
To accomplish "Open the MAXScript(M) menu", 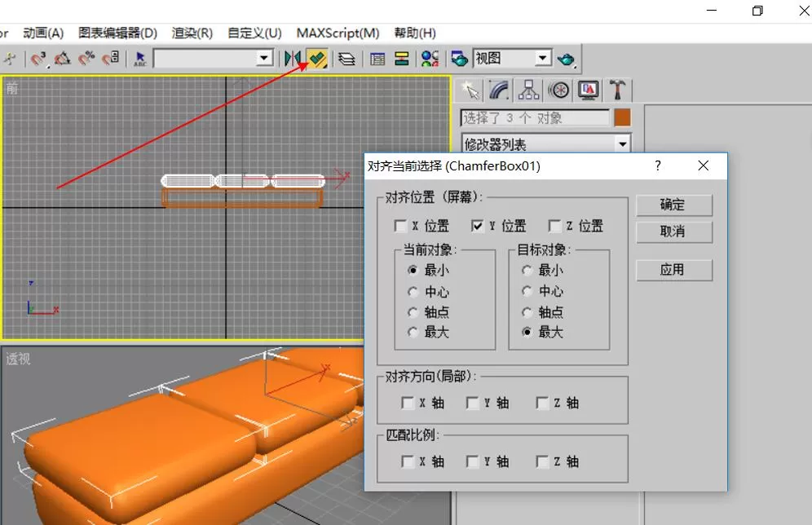I will click(x=338, y=33).
